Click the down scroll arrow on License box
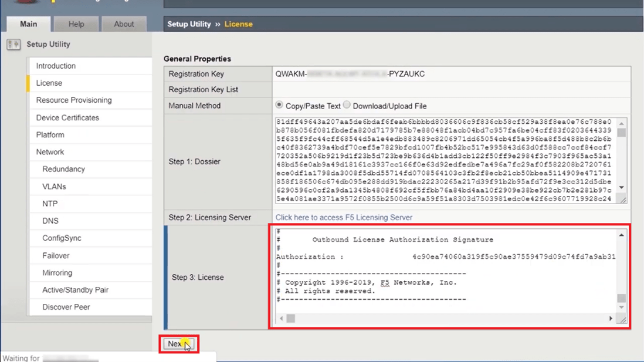 [621, 305]
